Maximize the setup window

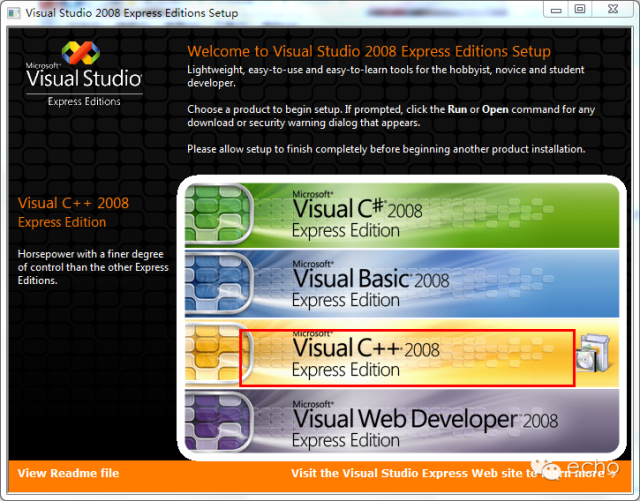coord(580,9)
